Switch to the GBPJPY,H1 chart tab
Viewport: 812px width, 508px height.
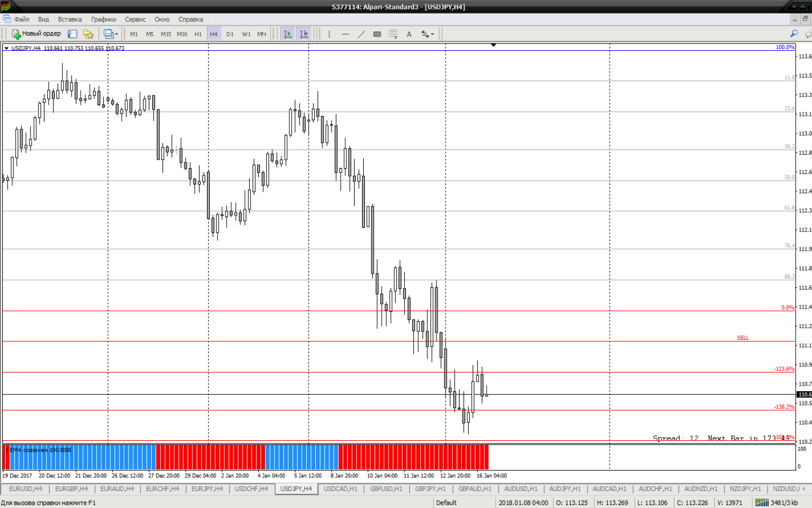pyautogui.click(x=430, y=489)
